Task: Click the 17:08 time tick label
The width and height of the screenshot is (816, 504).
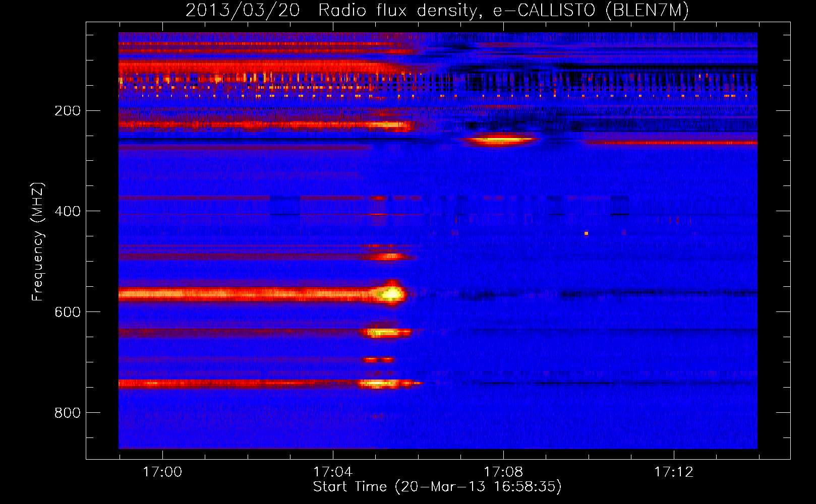Action: (503, 472)
